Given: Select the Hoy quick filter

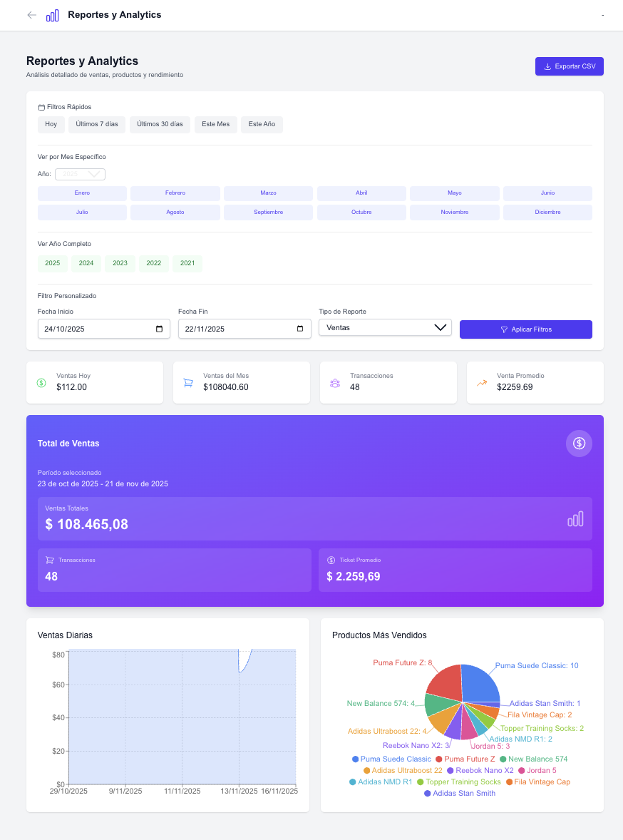Looking at the screenshot, I should point(51,124).
